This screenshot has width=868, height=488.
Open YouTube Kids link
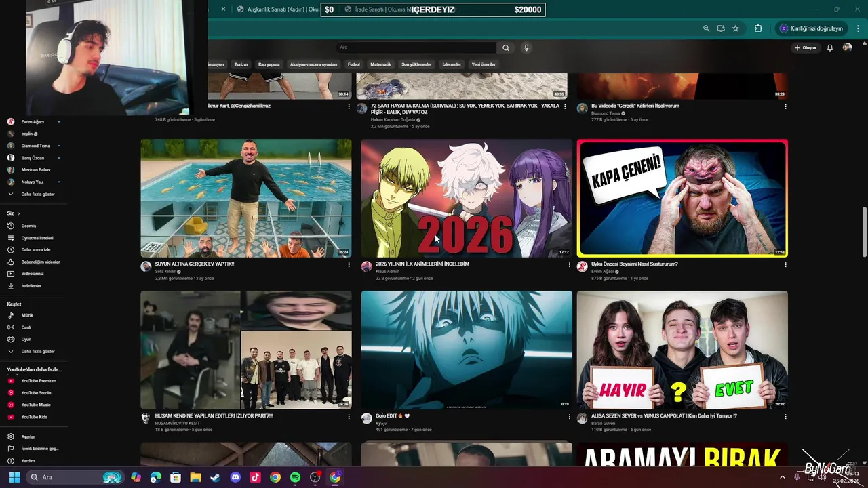coord(34,417)
